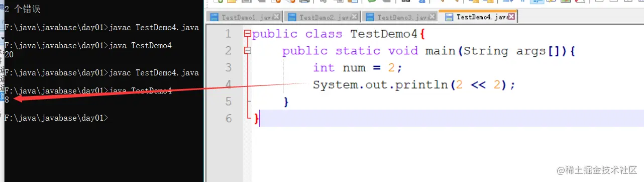Viewport: 644px width, 182px height.
Task: Click the 'main' method name
Action: coord(441,51)
